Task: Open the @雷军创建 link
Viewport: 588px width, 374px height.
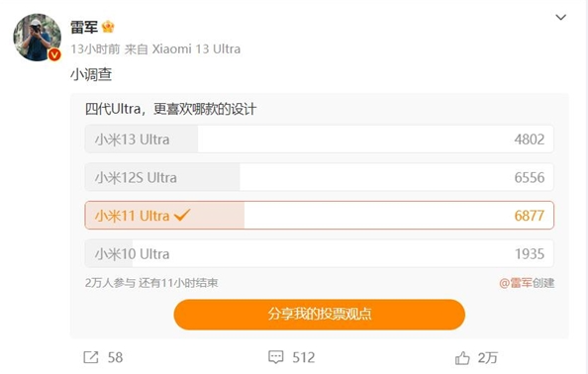Action: click(527, 283)
